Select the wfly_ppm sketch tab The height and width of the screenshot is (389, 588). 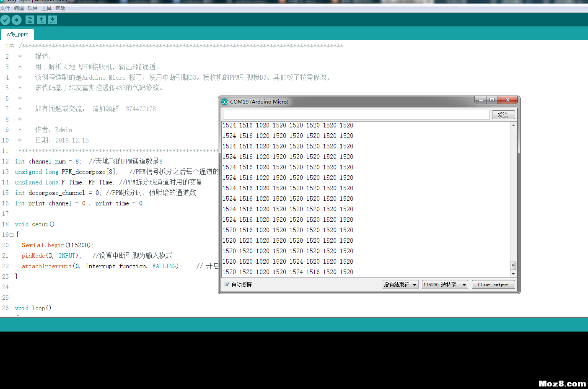tap(18, 34)
